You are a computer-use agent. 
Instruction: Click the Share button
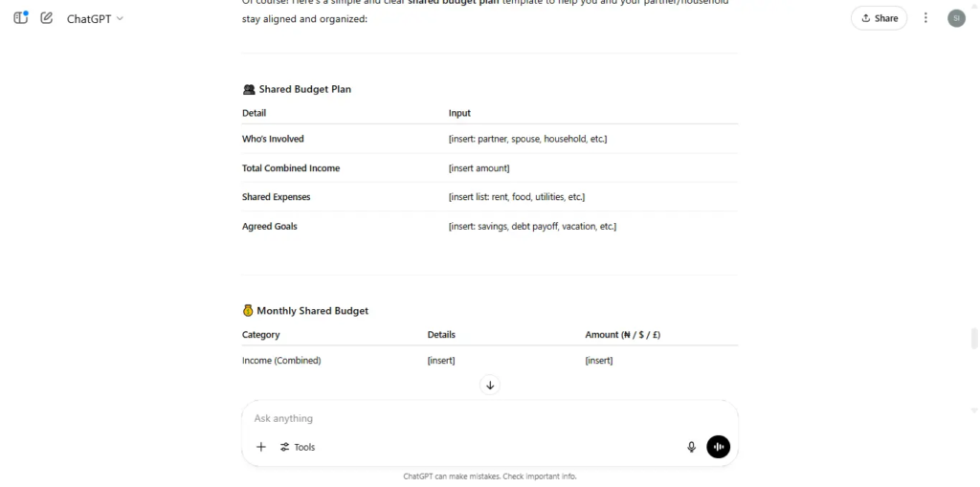pyautogui.click(x=879, y=18)
